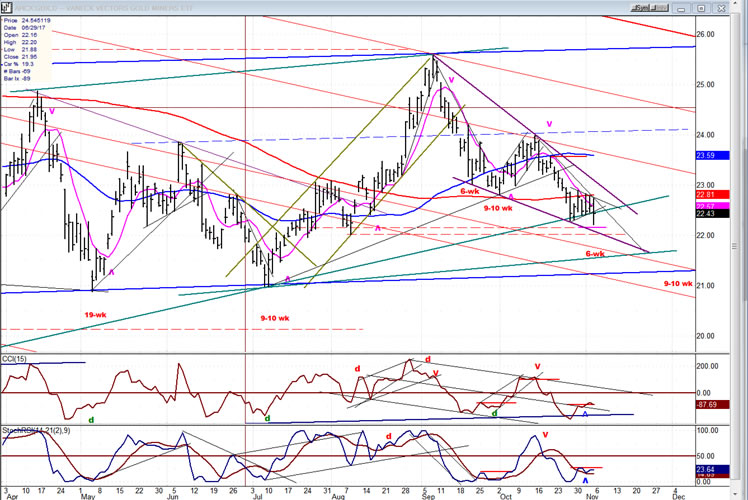
Task: Click the StochRSI value tag 23.64
Action: pyautogui.click(x=709, y=467)
